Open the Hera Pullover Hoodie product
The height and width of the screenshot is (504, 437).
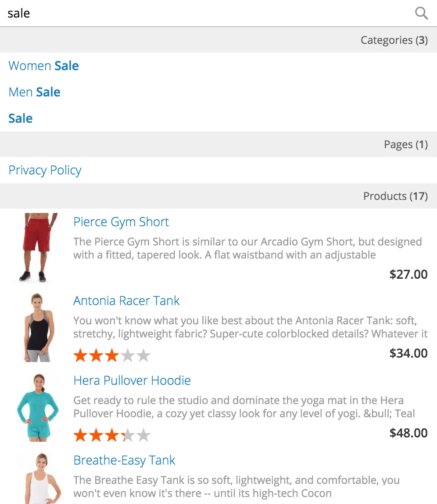pyautogui.click(x=132, y=380)
